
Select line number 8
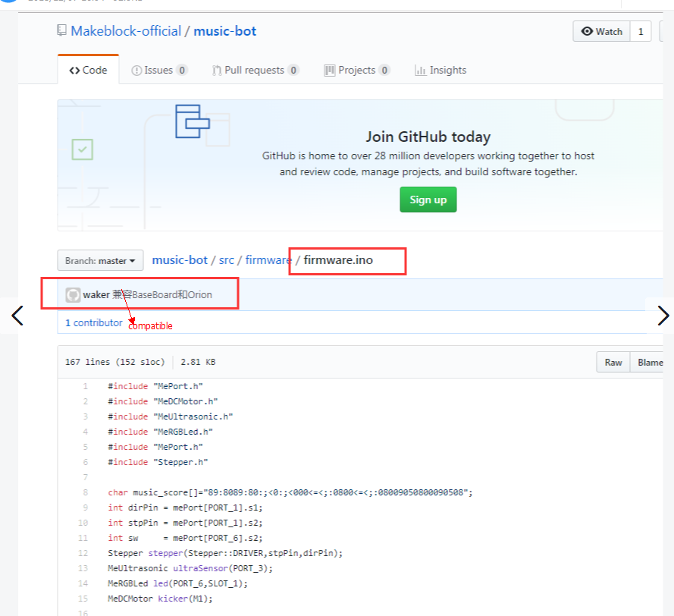pos(85,492)
